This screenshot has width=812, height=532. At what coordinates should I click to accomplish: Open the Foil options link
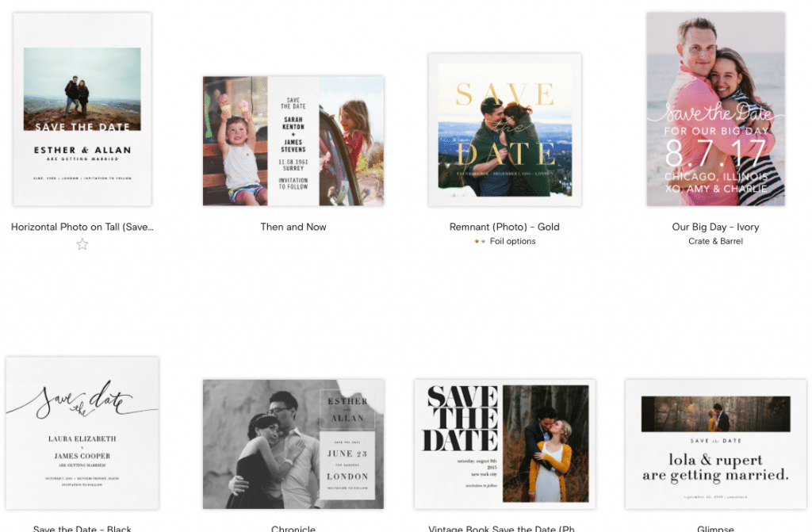512,241
